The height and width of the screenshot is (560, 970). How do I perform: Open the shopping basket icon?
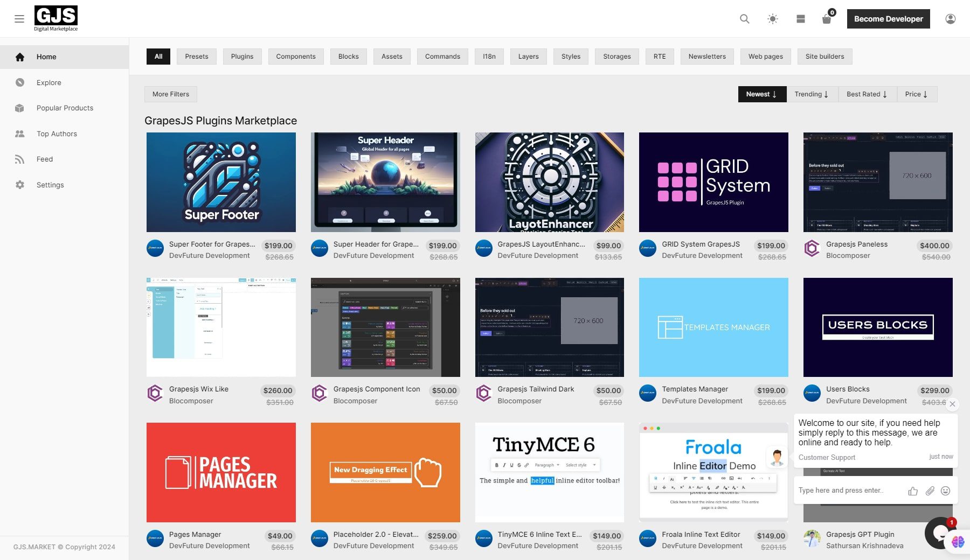coord(827,19)
